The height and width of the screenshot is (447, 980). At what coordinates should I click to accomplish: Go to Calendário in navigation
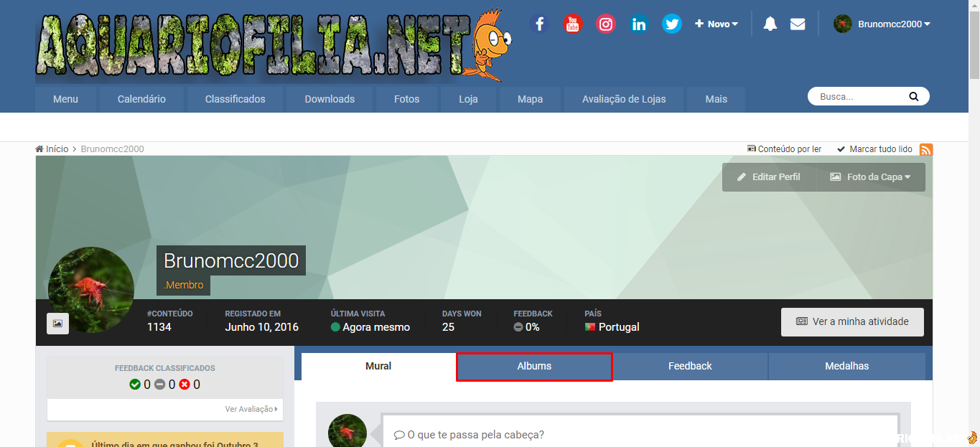141,99
